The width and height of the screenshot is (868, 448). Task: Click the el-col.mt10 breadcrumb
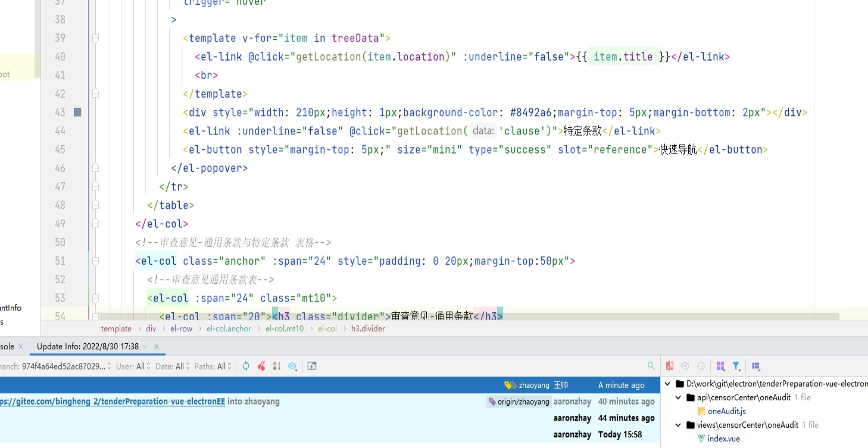[285, 328]
